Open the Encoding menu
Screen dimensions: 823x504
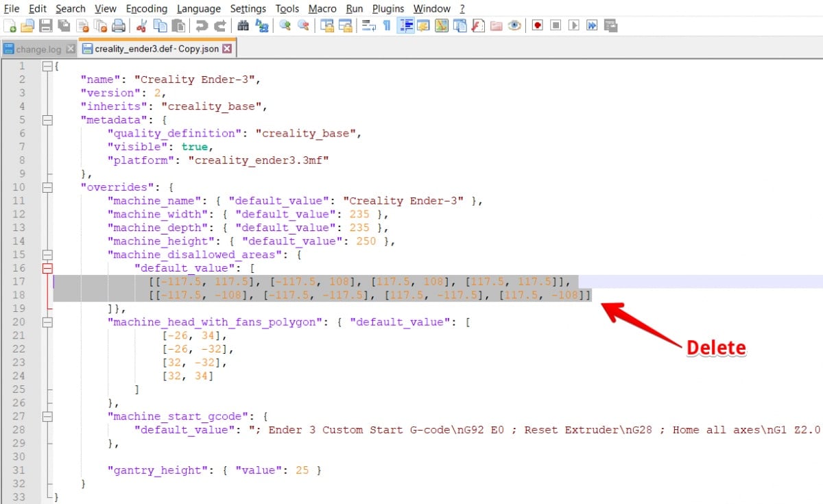point(147,9)
